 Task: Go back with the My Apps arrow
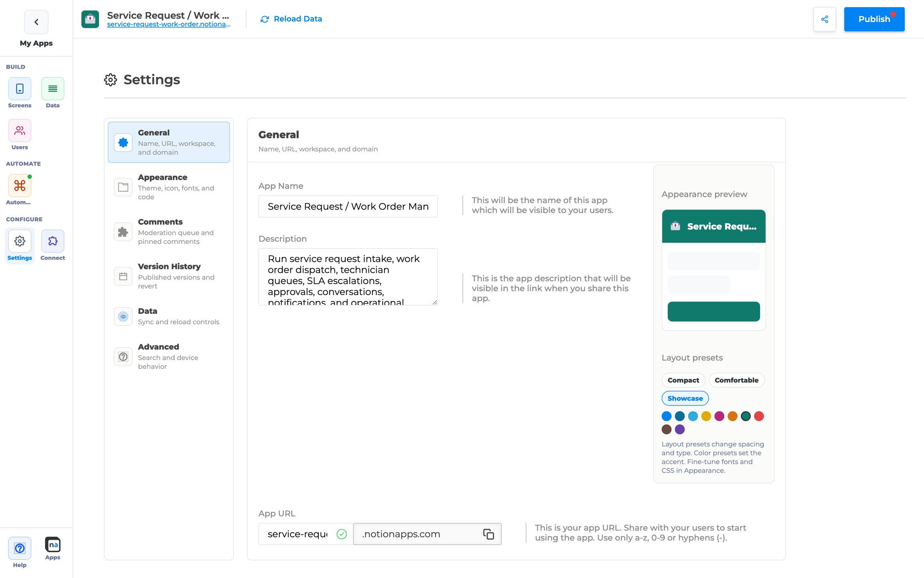pyautogui.click(x=36, y=22)
